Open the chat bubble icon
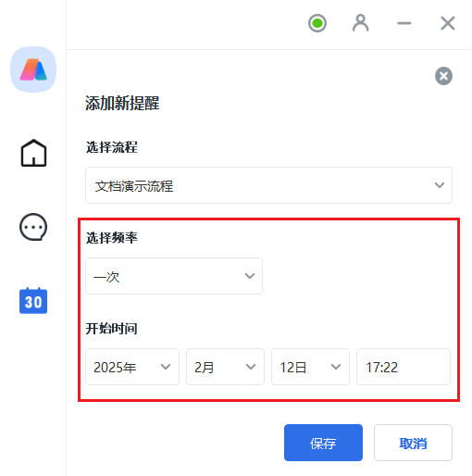This screenshot has width=472, height=476. 33,227
